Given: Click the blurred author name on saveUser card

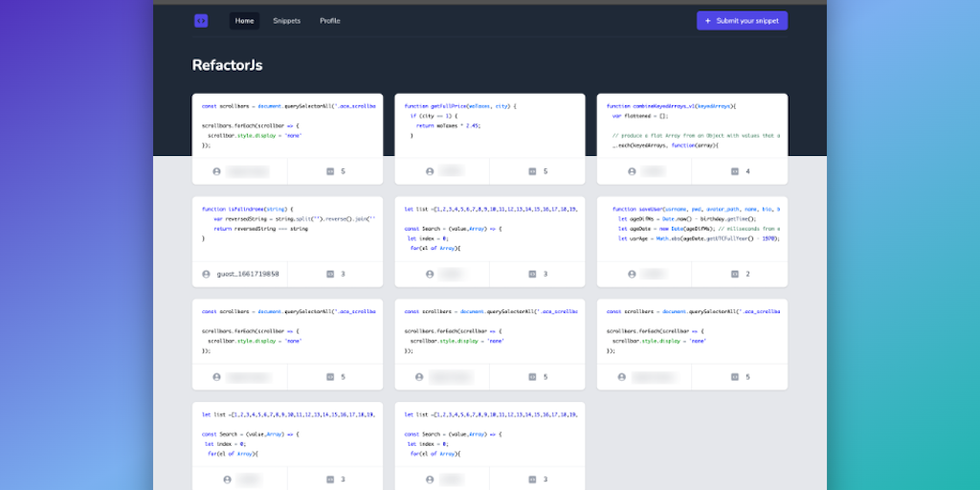Looking at the screenshot, I should pyautogui.click(x=654, y=274).
